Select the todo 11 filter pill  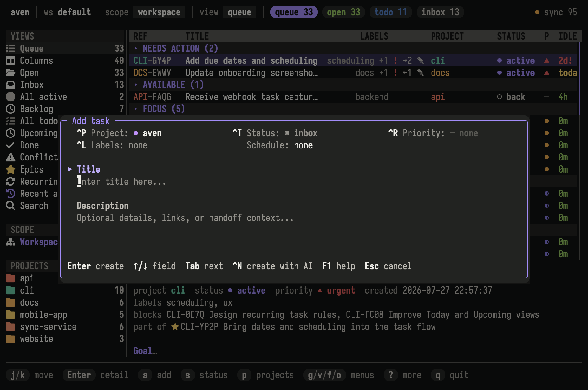(391, 12)
